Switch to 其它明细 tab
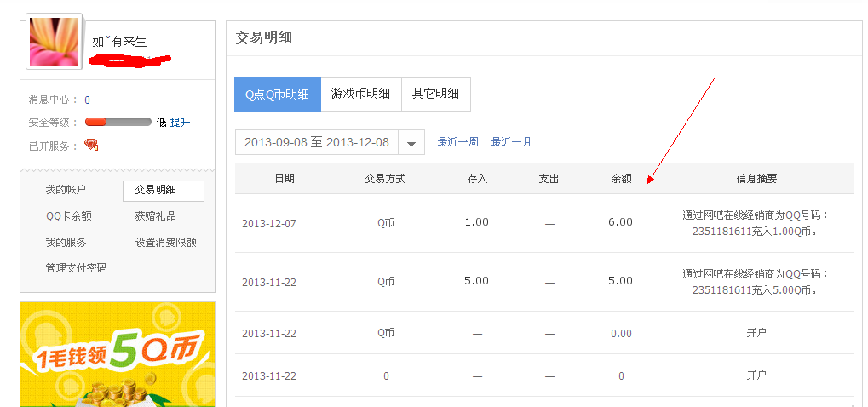This screenshot has width=868, height=407. pos(435,95)
